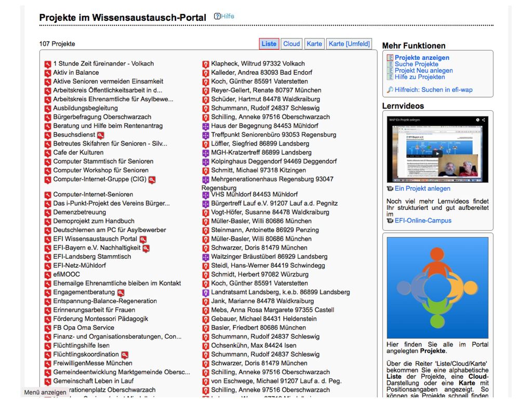Open the Ein Projekt anlegen video link
This screenshot has width=532, height=399.
pyautogui.click(x=422, y=189)
